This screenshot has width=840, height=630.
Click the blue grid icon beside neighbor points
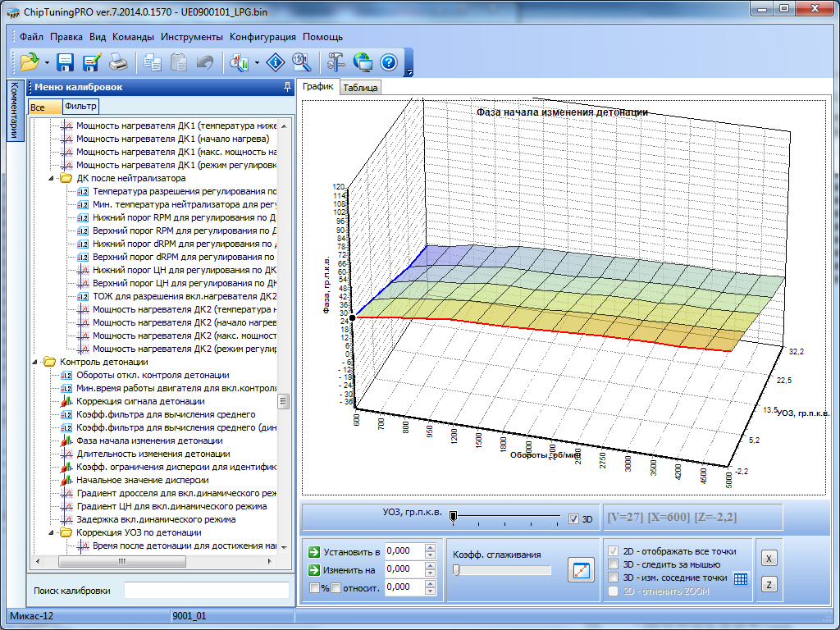(x=741, y=578)
